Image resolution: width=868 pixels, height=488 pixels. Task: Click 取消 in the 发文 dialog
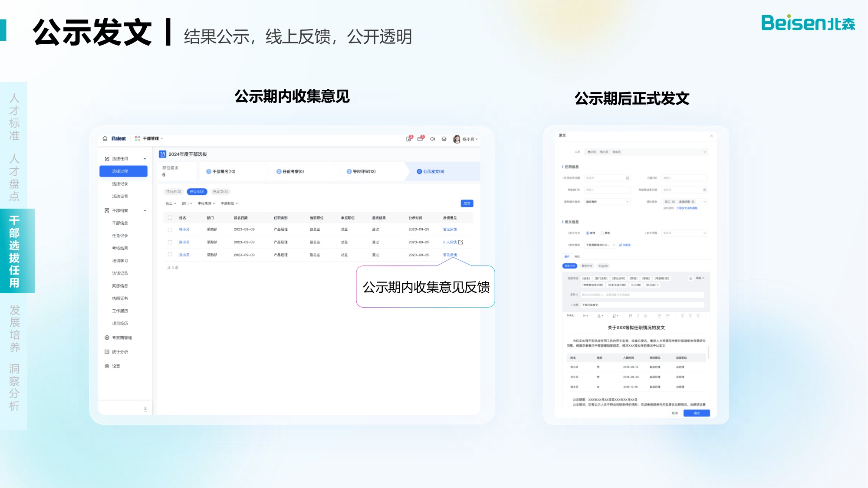coord(674,413)
